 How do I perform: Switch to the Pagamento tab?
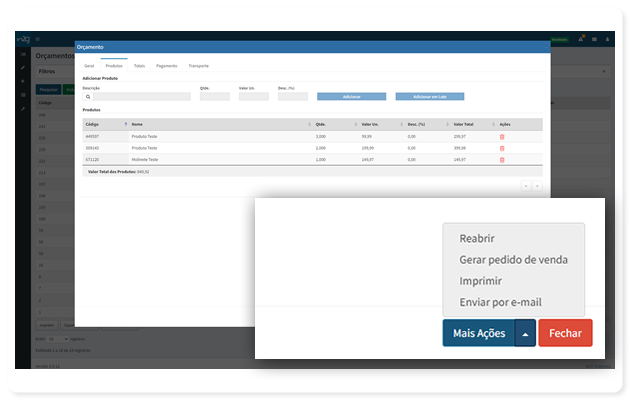(167, 66)
